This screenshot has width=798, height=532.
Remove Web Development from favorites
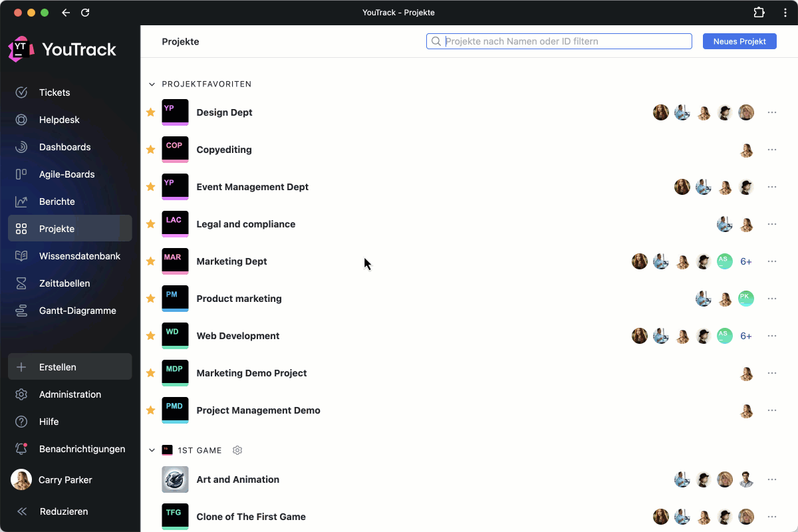click(x=151, y=336)
